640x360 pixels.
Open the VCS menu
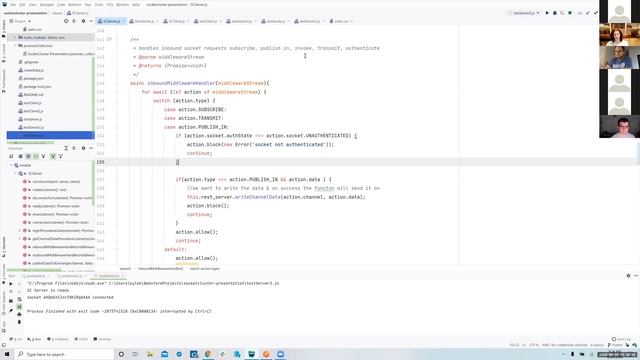click(x=110, y=4)
